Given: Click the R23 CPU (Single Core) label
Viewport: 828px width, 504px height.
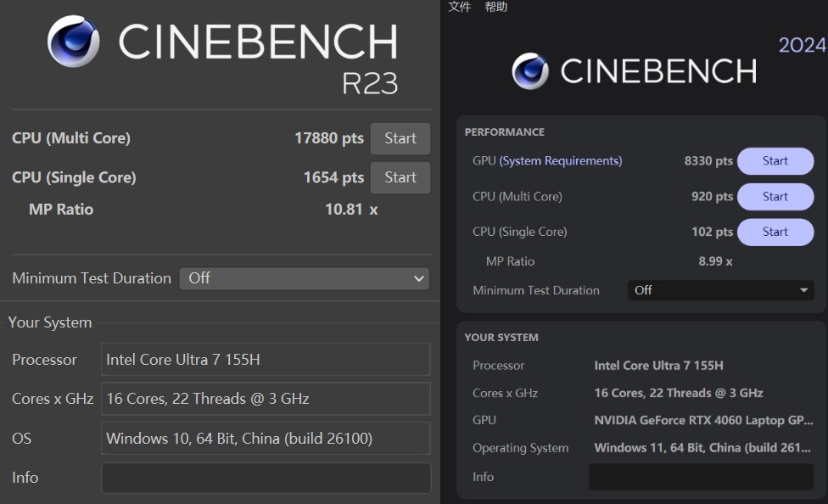Looking at the screenshot, I should click(x=74, y=177).
